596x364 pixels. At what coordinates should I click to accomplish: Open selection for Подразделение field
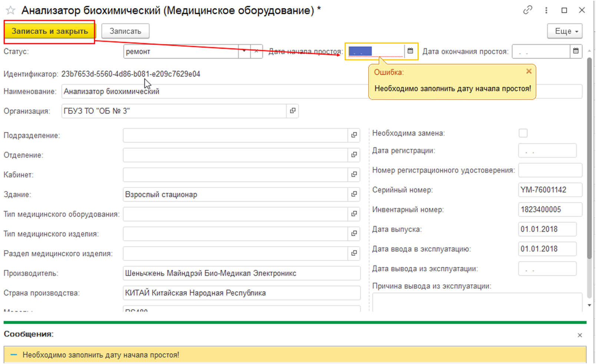354,135
